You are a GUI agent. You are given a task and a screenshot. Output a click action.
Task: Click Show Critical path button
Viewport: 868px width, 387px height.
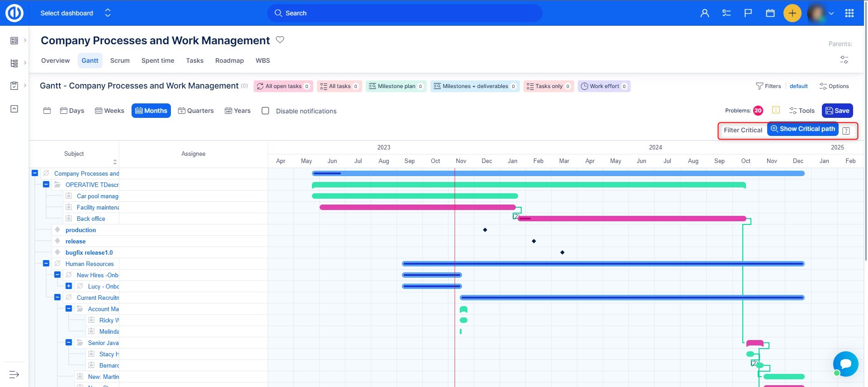(x=802, y=129)
